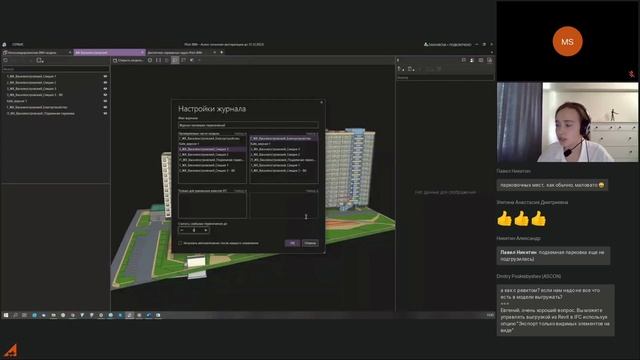The height and width of the screenshot is (360, 640).
Task: Click the highlighted active view-mode icon in viewport toolbar
Action: (x=175, y=60)
